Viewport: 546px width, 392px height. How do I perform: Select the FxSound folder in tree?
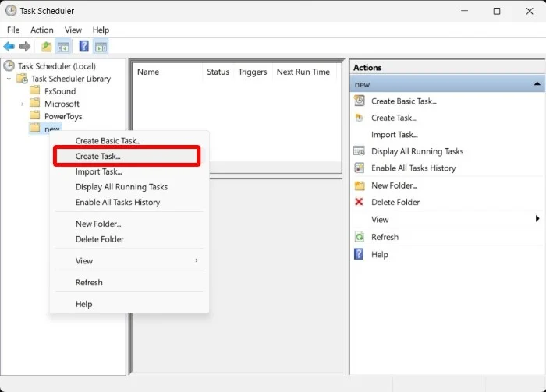pyautogui.click(x=60, y=91)
